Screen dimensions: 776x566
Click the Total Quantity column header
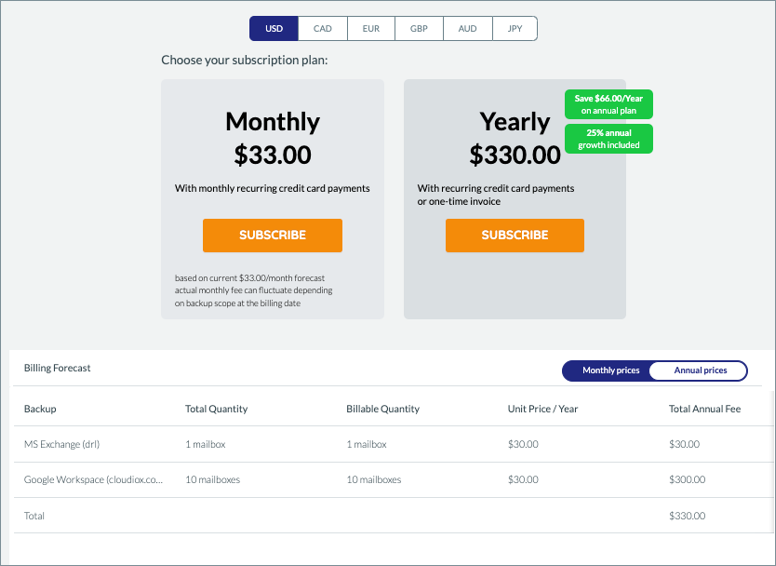216,409
